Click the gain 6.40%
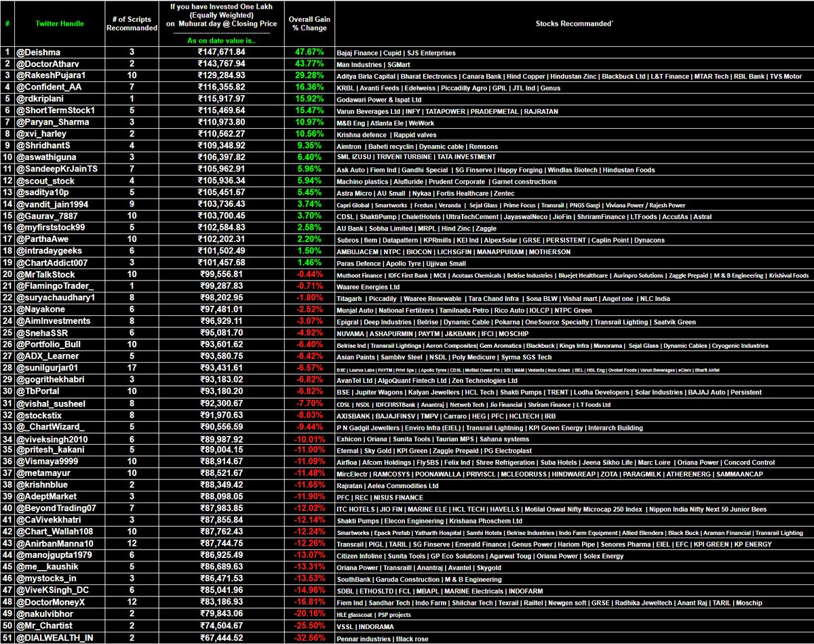814x644 pixels. point(309,159)
